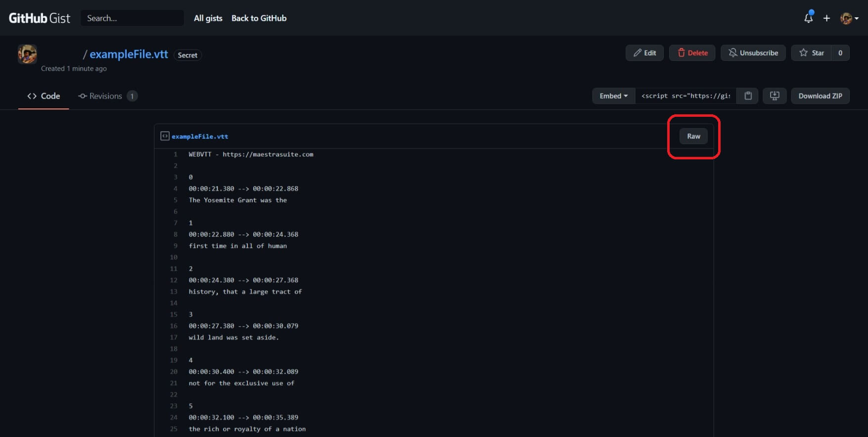Focus the Search gists field
Image resolution: width=868 pixels, height=437 pixels.
point(132,18)
